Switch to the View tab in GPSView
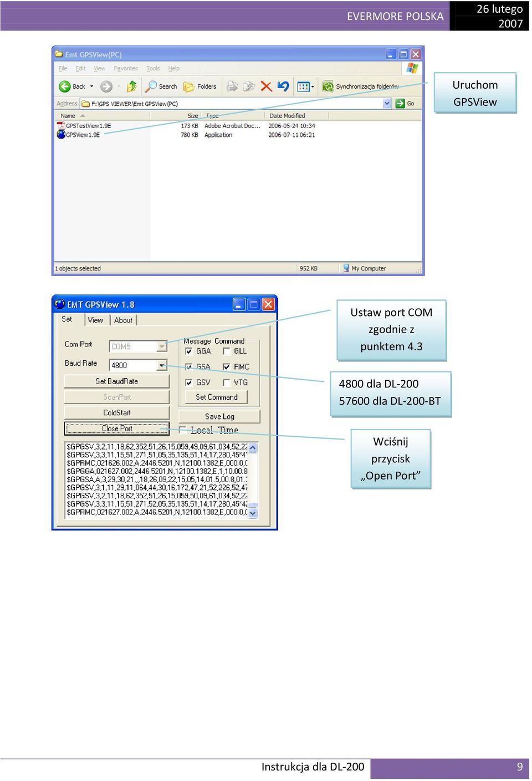Viewport: 532px width, 781px height. [x=95, y=320]
